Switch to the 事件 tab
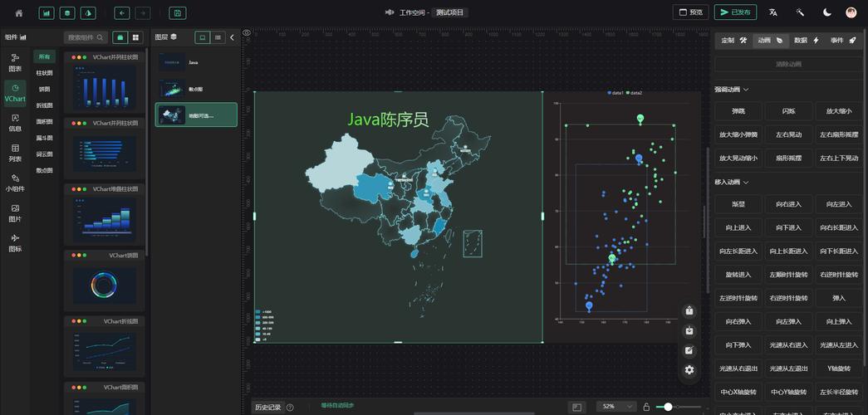 point(842,41)
